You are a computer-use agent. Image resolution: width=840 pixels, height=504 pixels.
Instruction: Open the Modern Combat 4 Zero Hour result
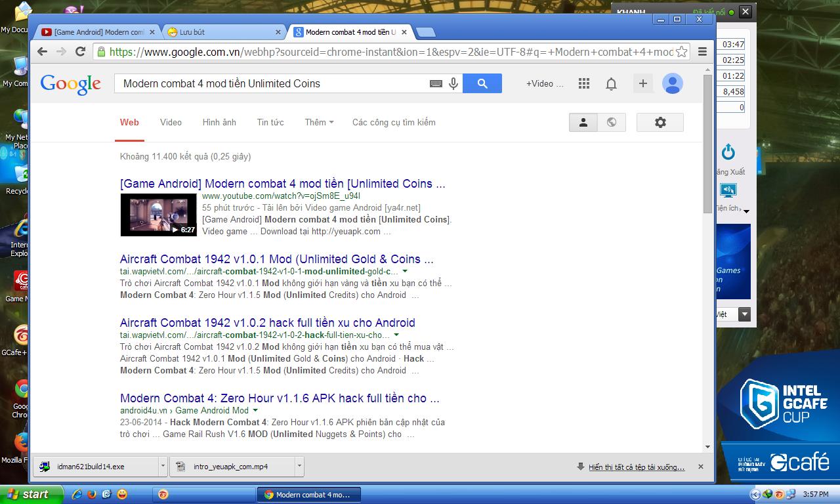tap(280, 398)
